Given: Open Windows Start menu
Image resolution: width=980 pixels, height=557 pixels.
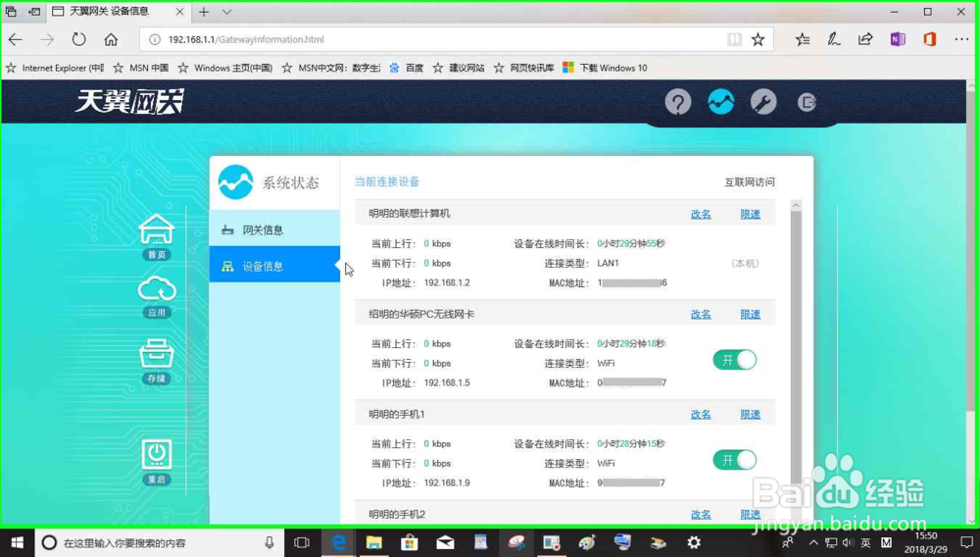Looking at the screenshot, I should (x=17, y=542).
